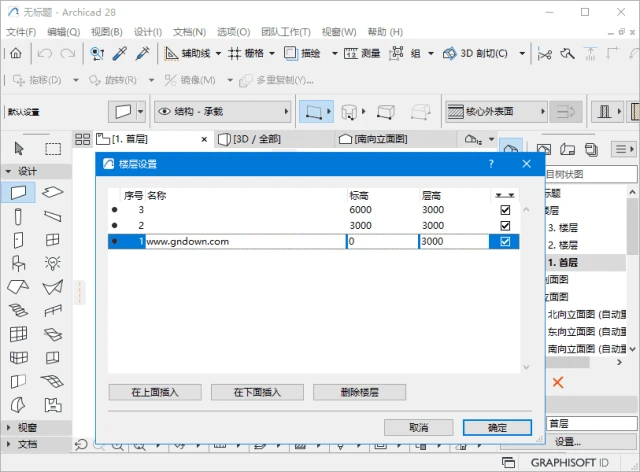Click Insert Above button
This screenshot has height=472, width=640.
pyautogui.click(x=155, y=392)
